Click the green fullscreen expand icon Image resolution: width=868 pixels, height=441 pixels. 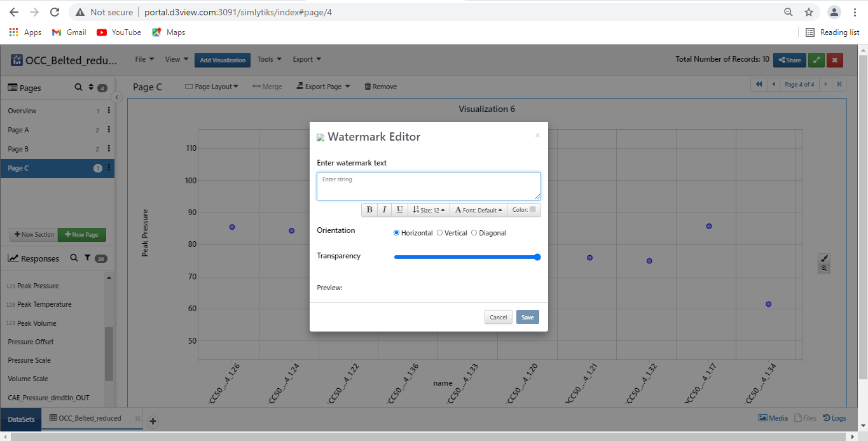coord(816,60)
